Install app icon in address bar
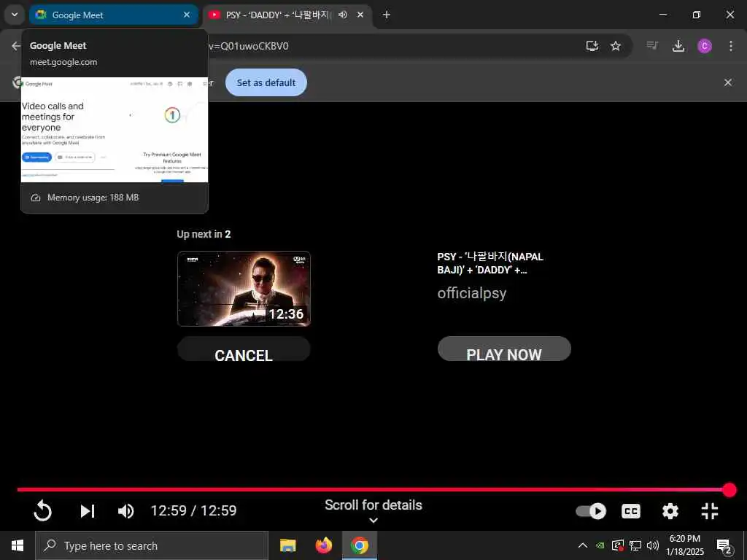Image resolution: width=747 pixels, height=560 pixels. (592, 46)
